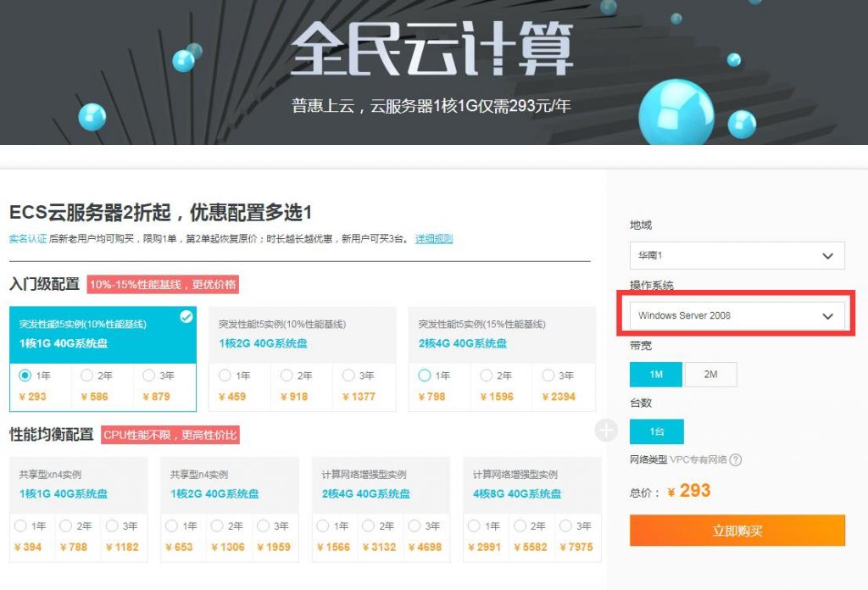
Task: Click the checkmark on the selected 1核1G card
Action: coord(186,317)
